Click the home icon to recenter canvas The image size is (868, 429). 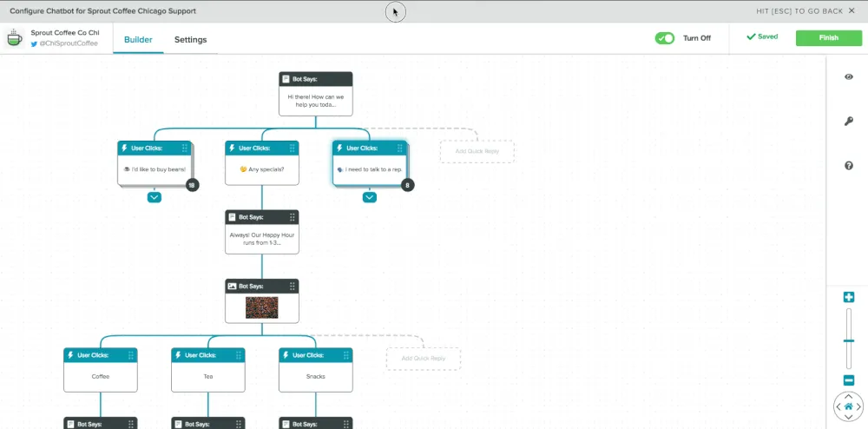[849, 407]
